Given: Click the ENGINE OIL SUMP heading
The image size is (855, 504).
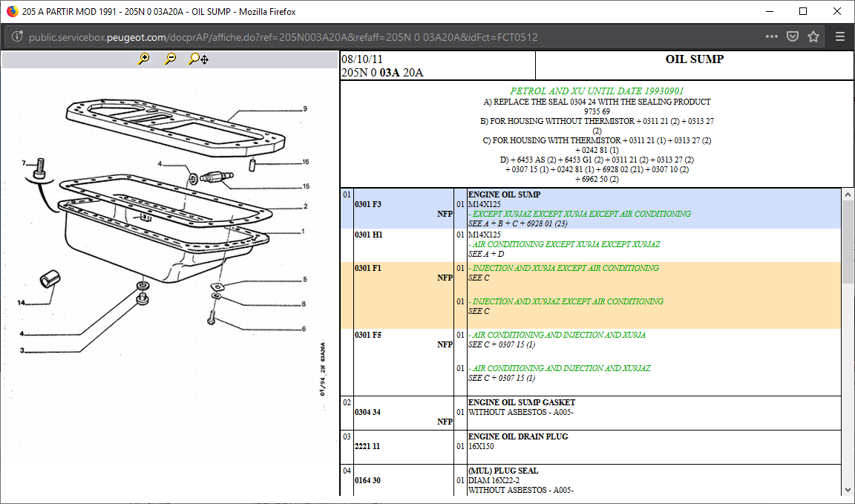Looking at the screenshot, I should (505, 194).
